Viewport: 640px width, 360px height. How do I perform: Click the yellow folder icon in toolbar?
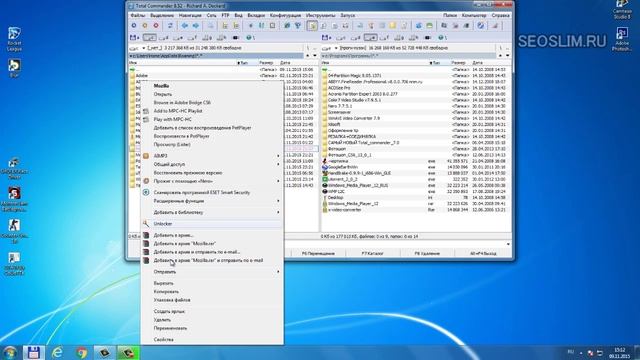click(393, 26)
